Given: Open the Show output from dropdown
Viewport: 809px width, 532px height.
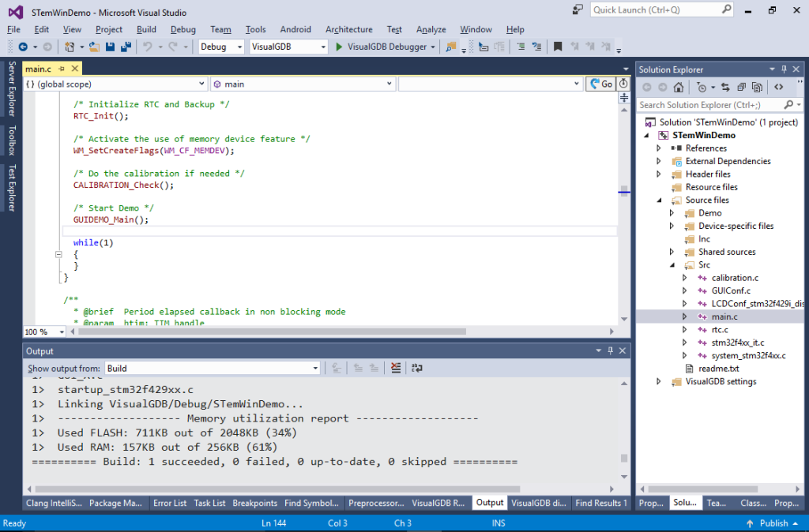Looking at the screenshot, I should (314, 368).
